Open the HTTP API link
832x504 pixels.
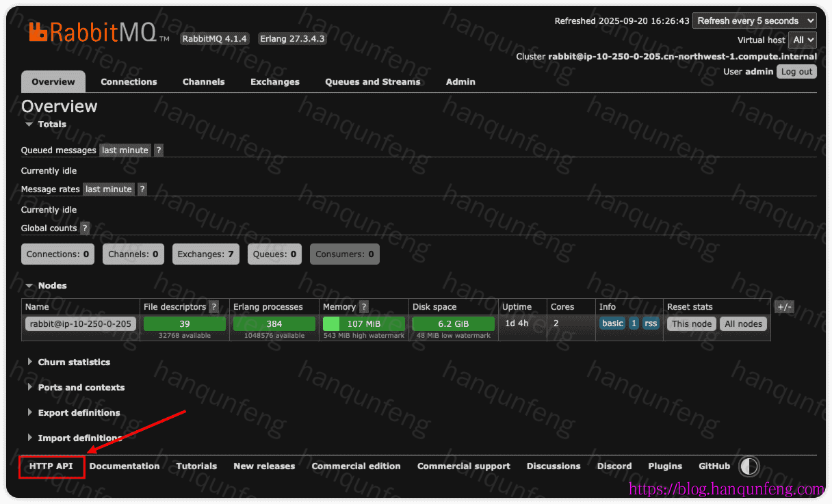click(x=51, y=466)
